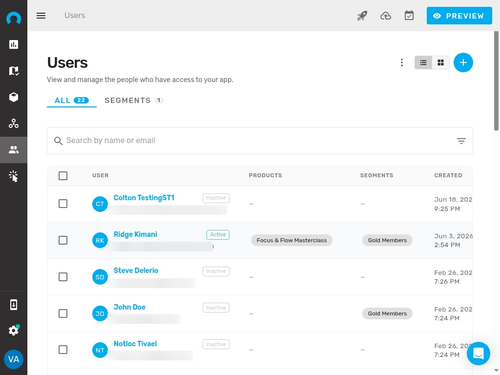Open the products cube sidebar icon
This screenshot has width=500, height=375.
pos(14,97)
